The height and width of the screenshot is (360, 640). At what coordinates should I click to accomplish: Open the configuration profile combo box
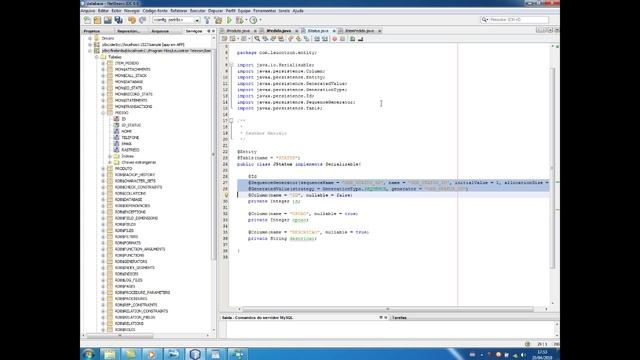pyautogui.click(x=176, y=20)
